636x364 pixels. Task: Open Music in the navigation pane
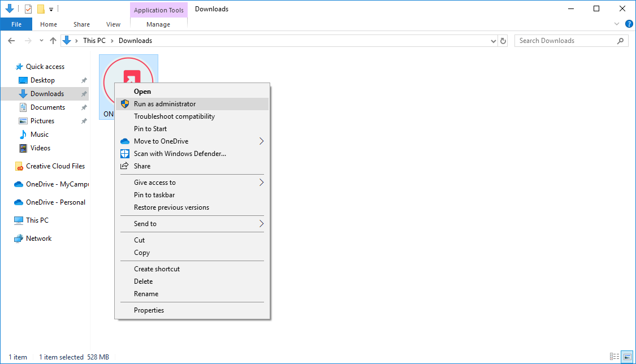click(40, 135)
